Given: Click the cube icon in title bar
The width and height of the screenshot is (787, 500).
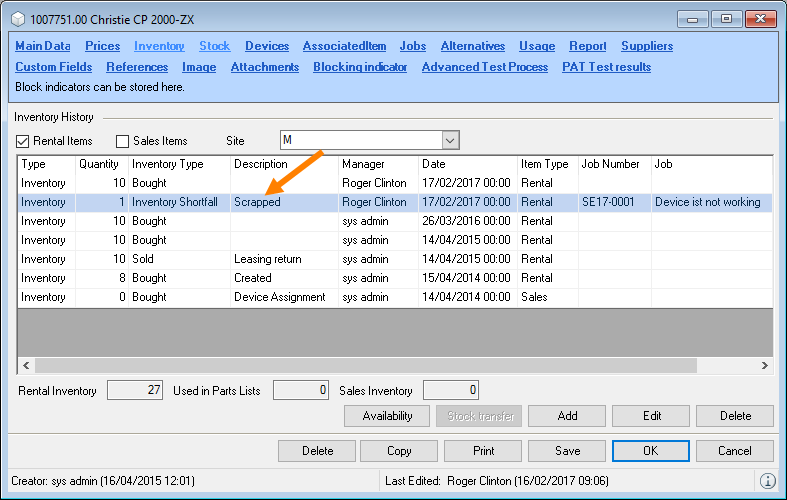Looking at the screenshot, I should tap(17, 17).
